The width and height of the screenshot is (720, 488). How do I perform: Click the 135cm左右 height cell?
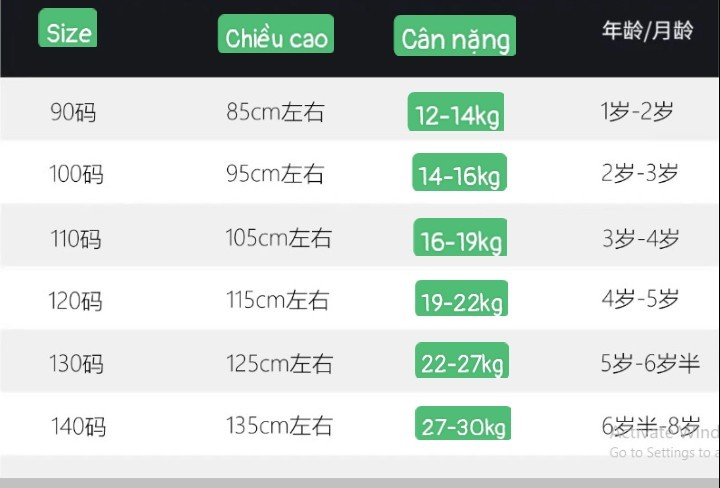pyautogui.click(x=279, y=425)
